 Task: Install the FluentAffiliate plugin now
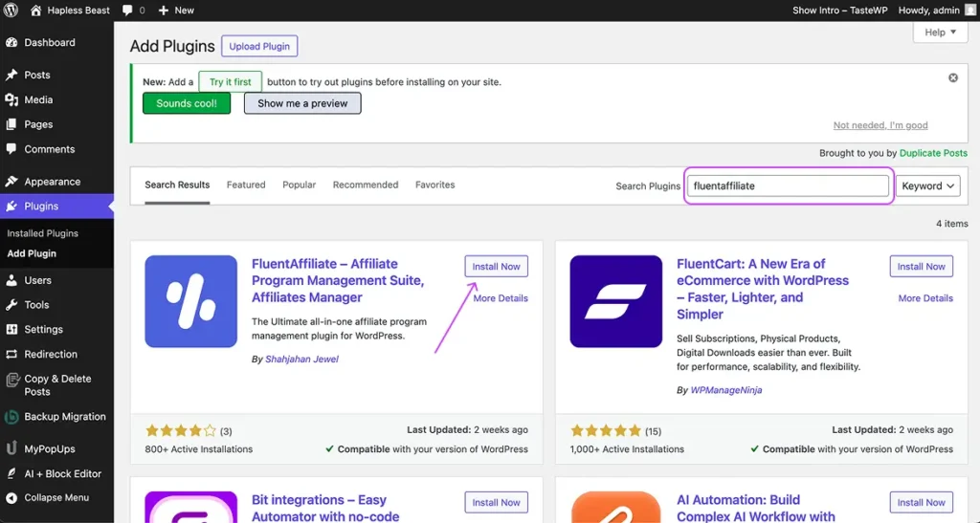tap(497, 267)
